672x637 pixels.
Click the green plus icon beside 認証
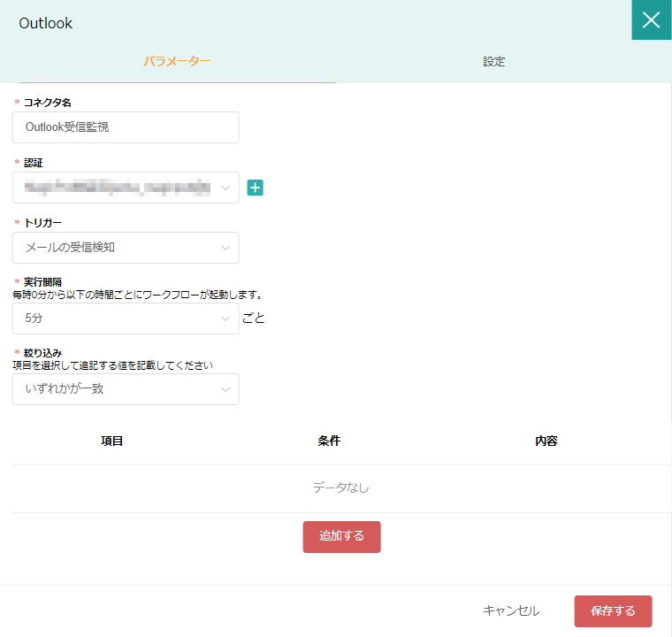(255, 188)
